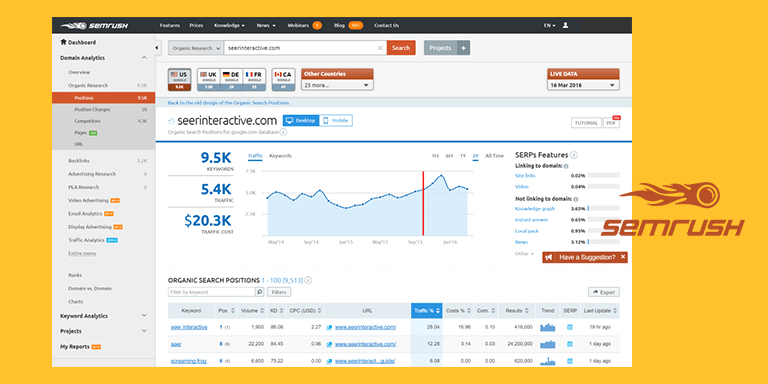Open Organic Research type dropdown
The width and height of the screenshot is (768, 384).
tap(197, 48)
